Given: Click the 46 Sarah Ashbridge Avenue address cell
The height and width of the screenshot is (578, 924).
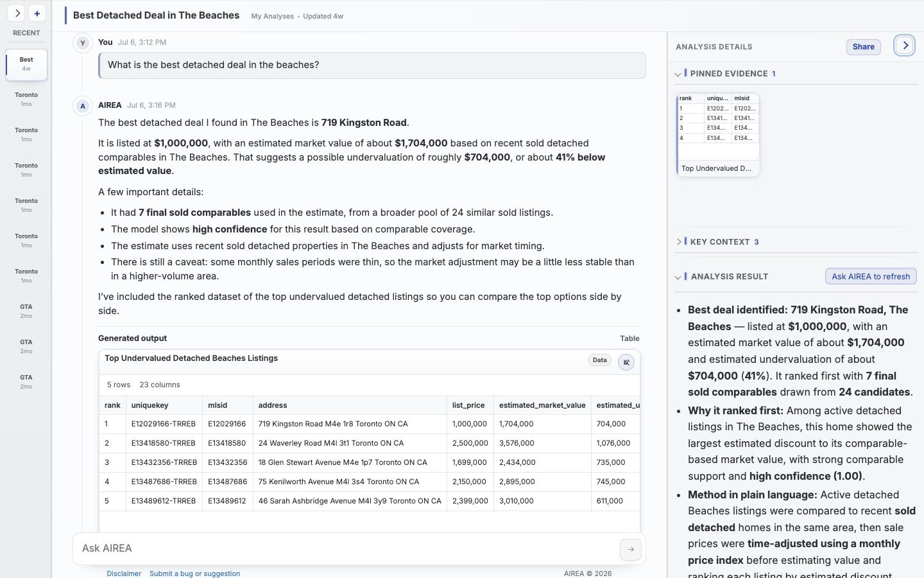Looking at the screenshot, I should click(x=350, y=501).
